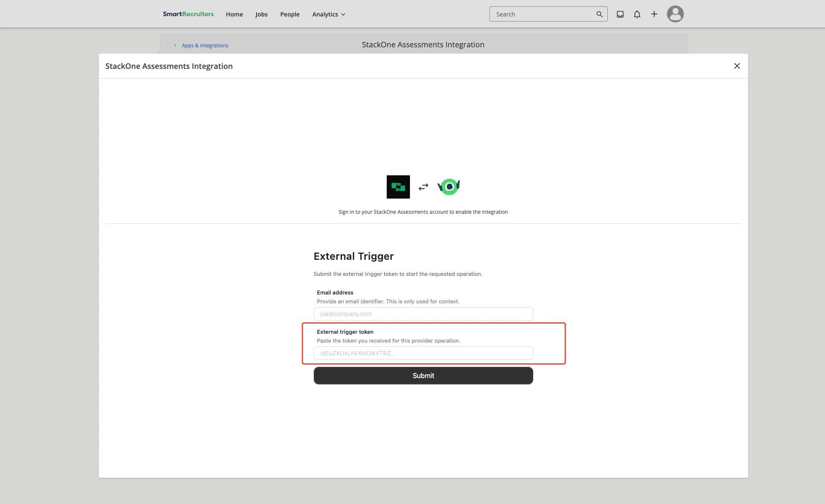Open Apps & integrations link
Screen dimensions: 825x504
coord(205,45)
